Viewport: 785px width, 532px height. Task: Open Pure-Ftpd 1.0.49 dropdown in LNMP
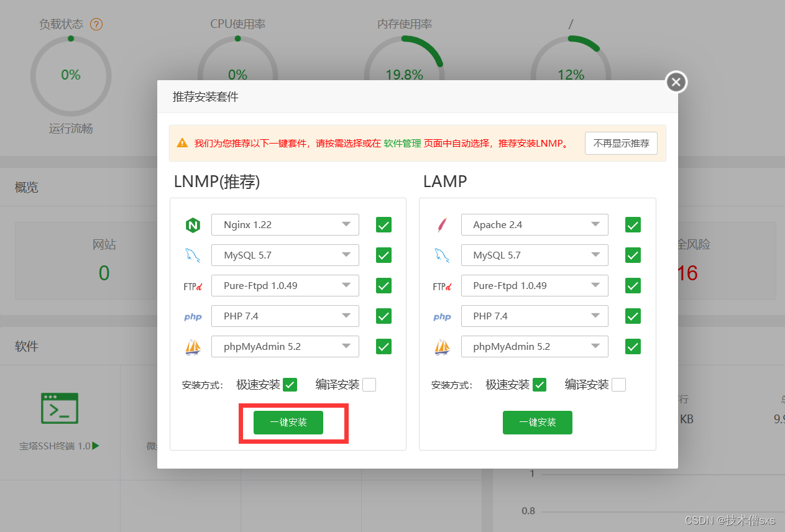point(285,285)
